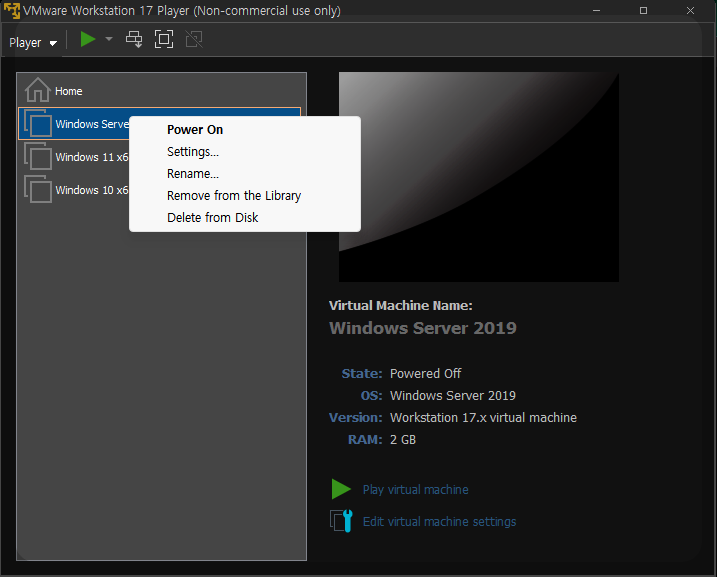Choose Delete from Disk option

tap(245, 218)
